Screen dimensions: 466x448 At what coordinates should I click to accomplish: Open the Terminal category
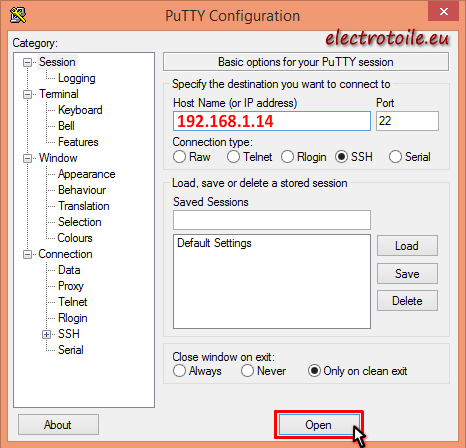(x=59, y=94)
